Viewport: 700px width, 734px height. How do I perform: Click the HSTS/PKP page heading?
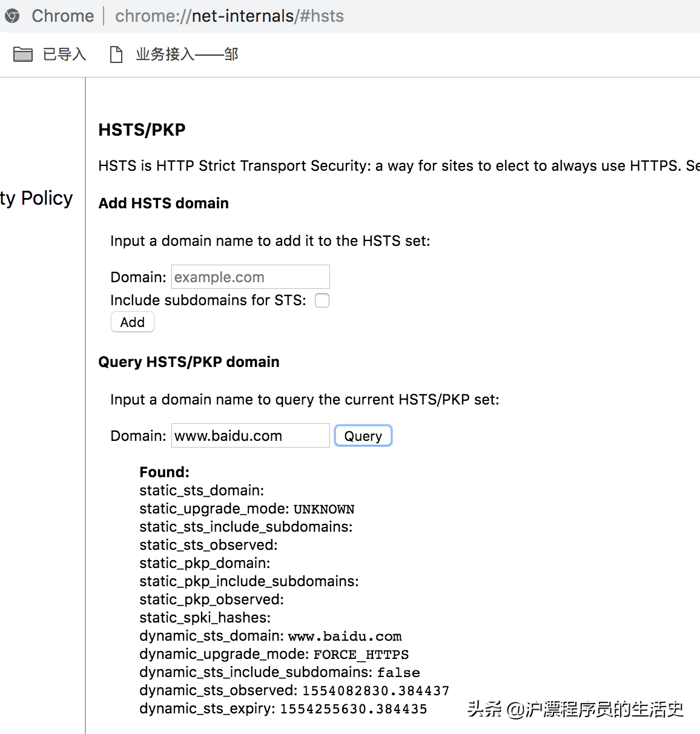pyautogui.click(x=142, y=130)
